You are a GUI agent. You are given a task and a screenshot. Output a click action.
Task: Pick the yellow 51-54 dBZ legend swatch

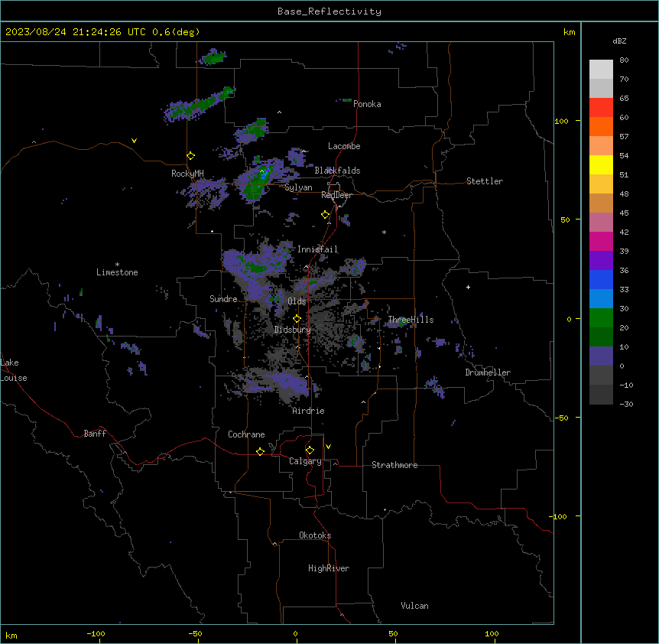601,164
